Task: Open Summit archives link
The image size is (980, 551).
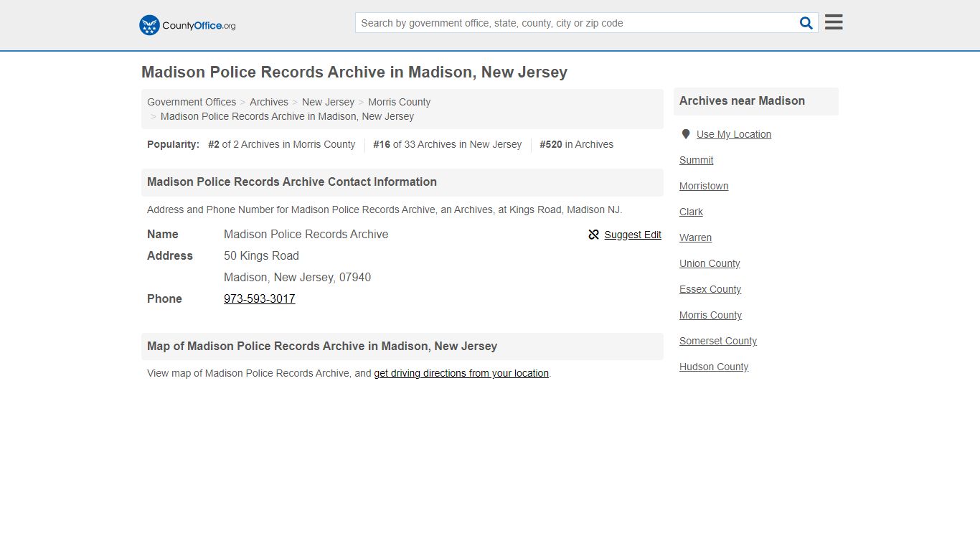Action: [697, 160]
